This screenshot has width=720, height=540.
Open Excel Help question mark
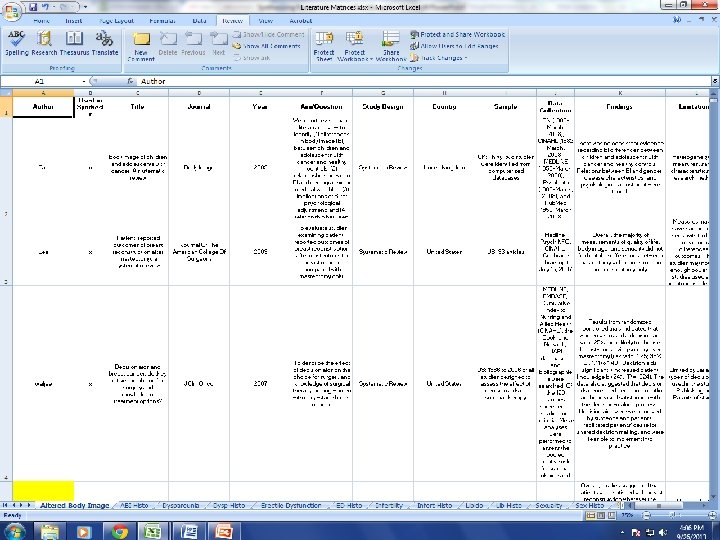(x=677, y=20)
